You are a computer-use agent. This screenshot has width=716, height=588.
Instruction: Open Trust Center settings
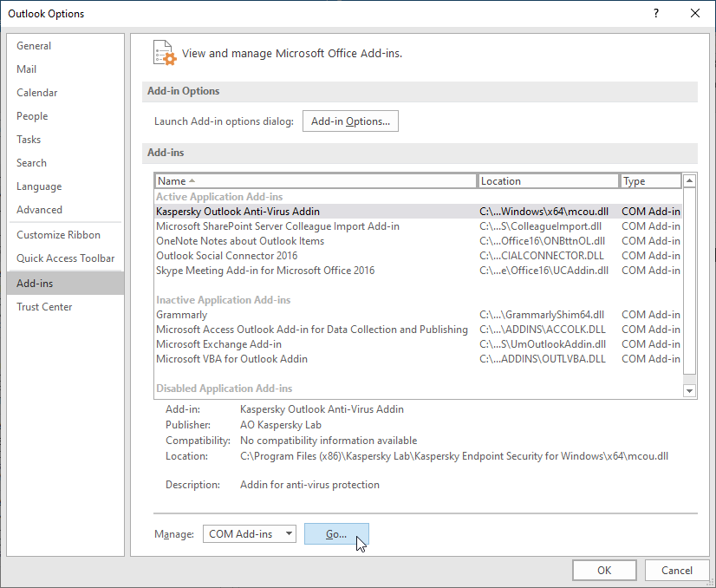tap(65, 306)
